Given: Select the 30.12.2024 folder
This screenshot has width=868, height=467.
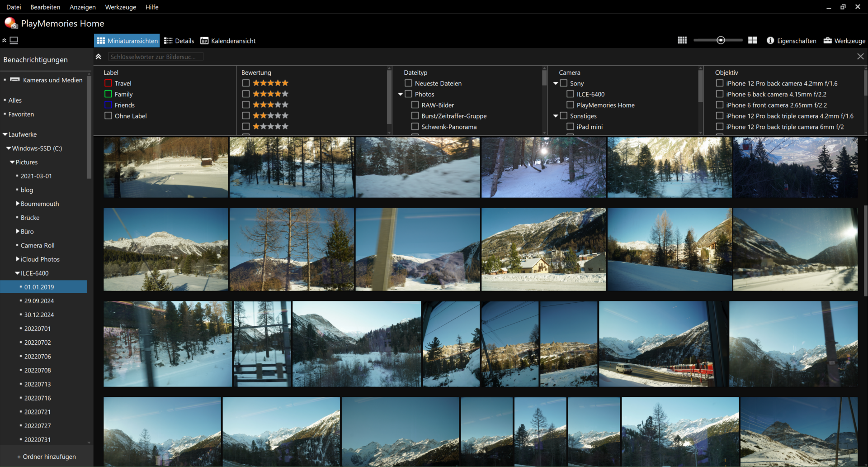Looking at the screenshot, I should click(39, 315).
